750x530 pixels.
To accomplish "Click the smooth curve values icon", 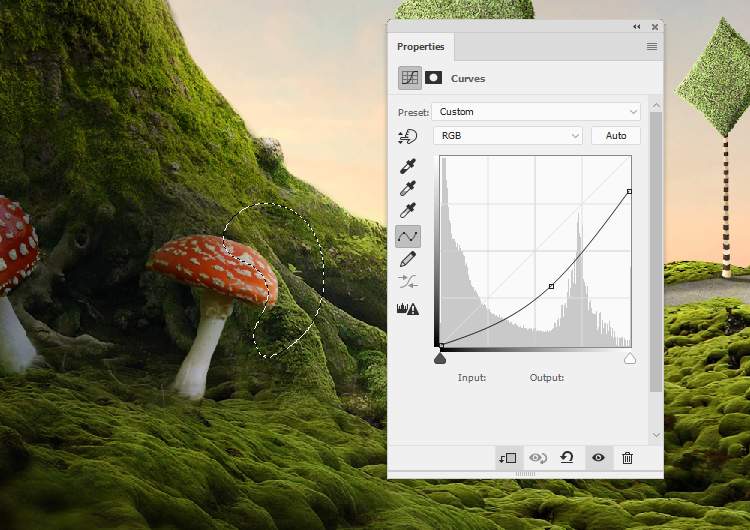I will point(407,282).
